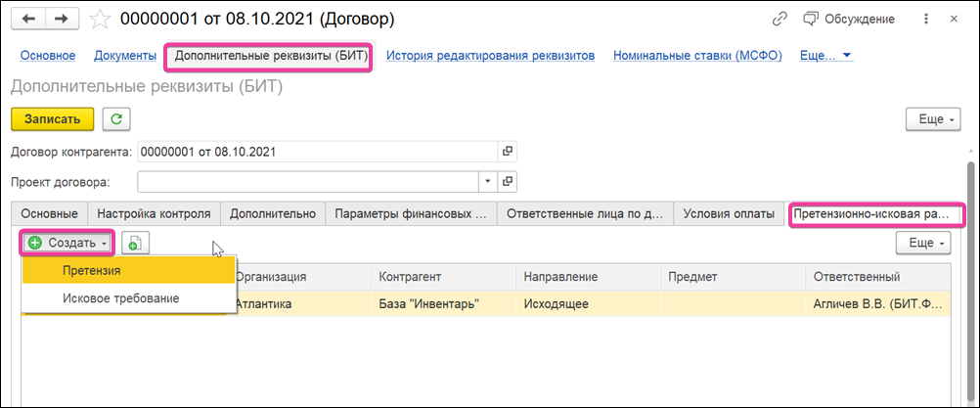Choose Претензия from the Создать menu
Image resolution: width=980 pixels, height=408 pixels.
coord(128,271)
